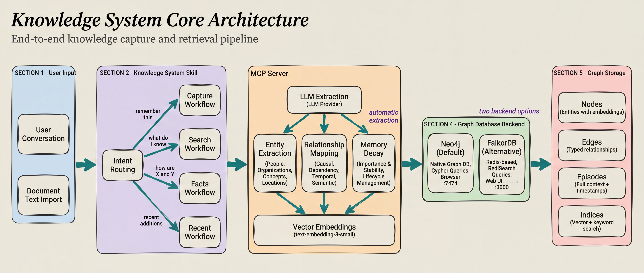The height and width of the screenshot is (273, 644).
Task: Open the Capture Workflow box
Action: click(200, 100)
